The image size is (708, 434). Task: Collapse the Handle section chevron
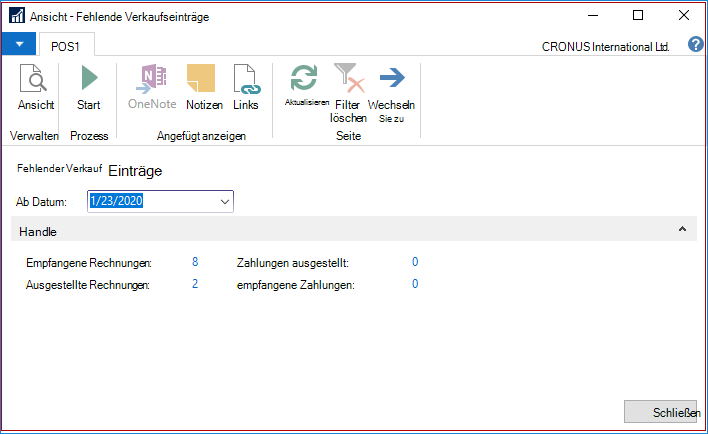(682, 229)
